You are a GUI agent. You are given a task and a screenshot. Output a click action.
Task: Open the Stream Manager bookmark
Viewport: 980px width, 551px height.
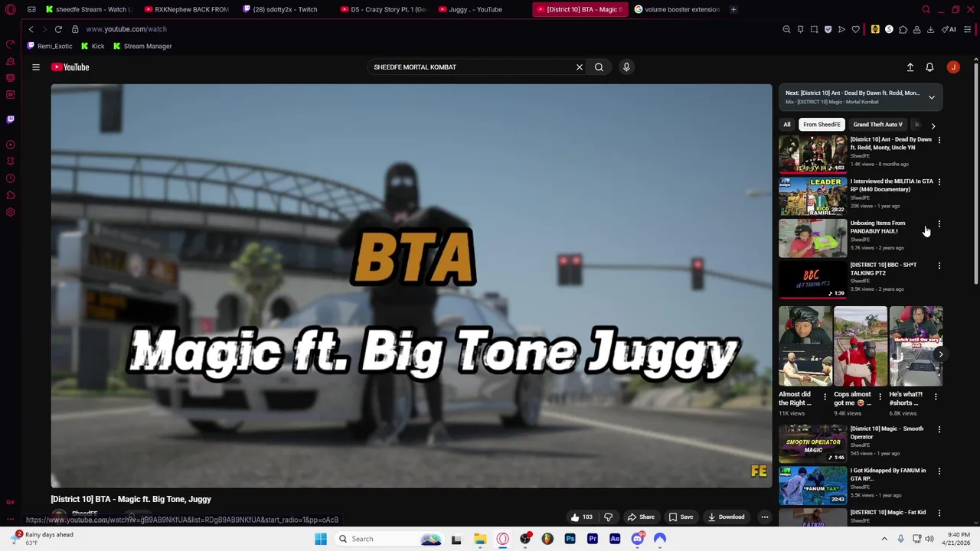(x=142, y=47)
